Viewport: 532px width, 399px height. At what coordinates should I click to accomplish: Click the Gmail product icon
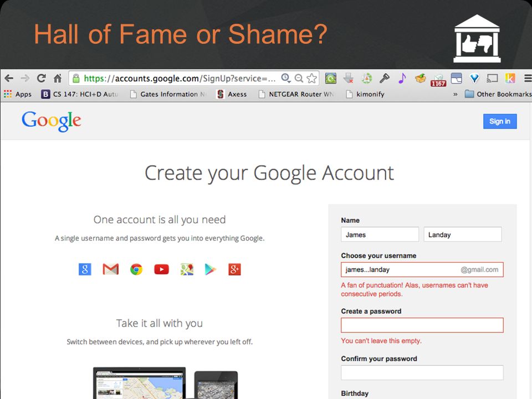[111, 269]
